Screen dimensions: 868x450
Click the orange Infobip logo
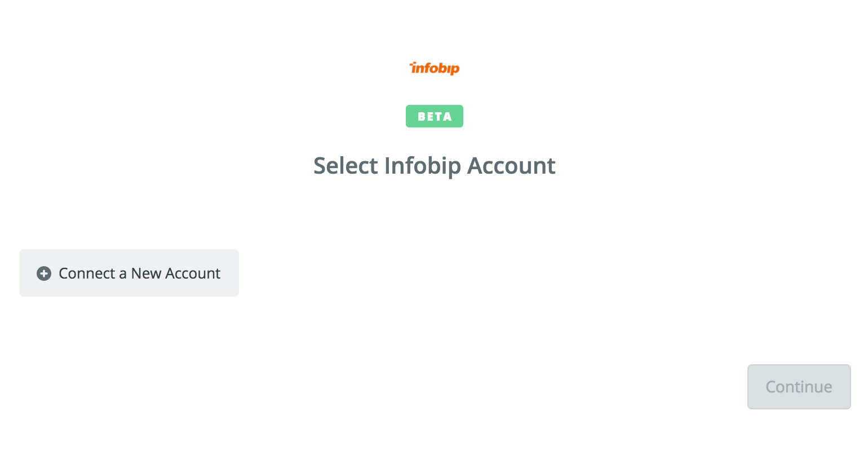(434, 68)
